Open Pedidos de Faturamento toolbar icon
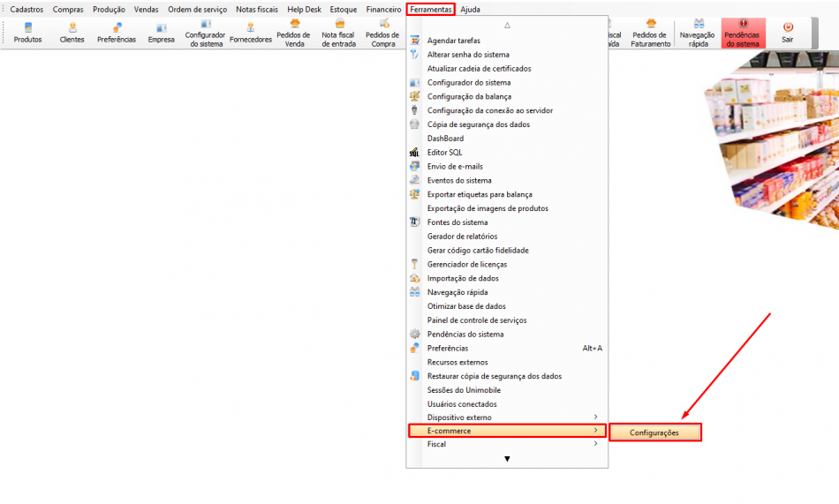Screen dimensions: 839x504 pyautogui.click(x=650, y=33)
